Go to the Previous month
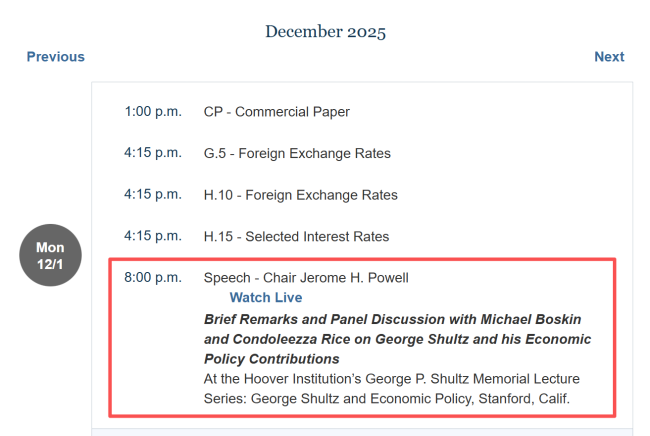Viewport: 650px width, 436px height. point(56,57)
